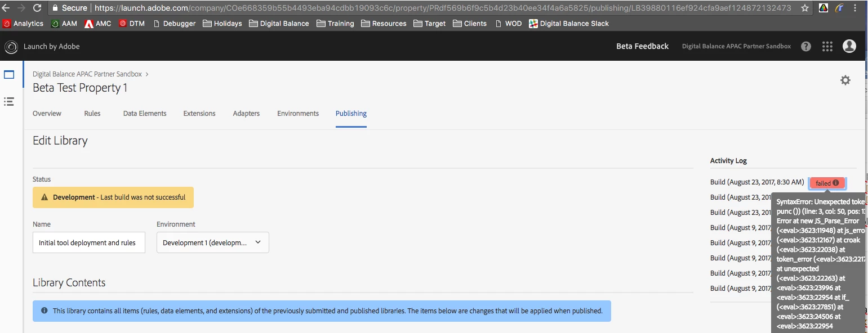
Task: Switch to the Extensions tab
Action: tap(199, 113)
